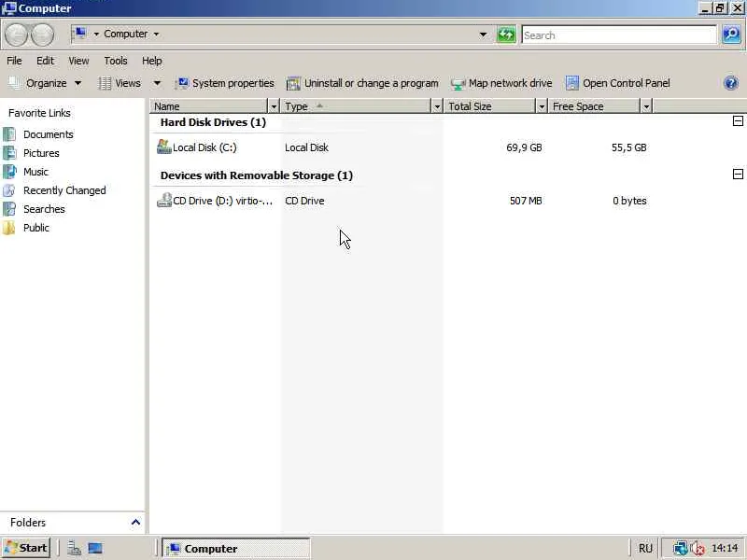
Task: Sort by the Name column header
Action: tap(209, 106)
